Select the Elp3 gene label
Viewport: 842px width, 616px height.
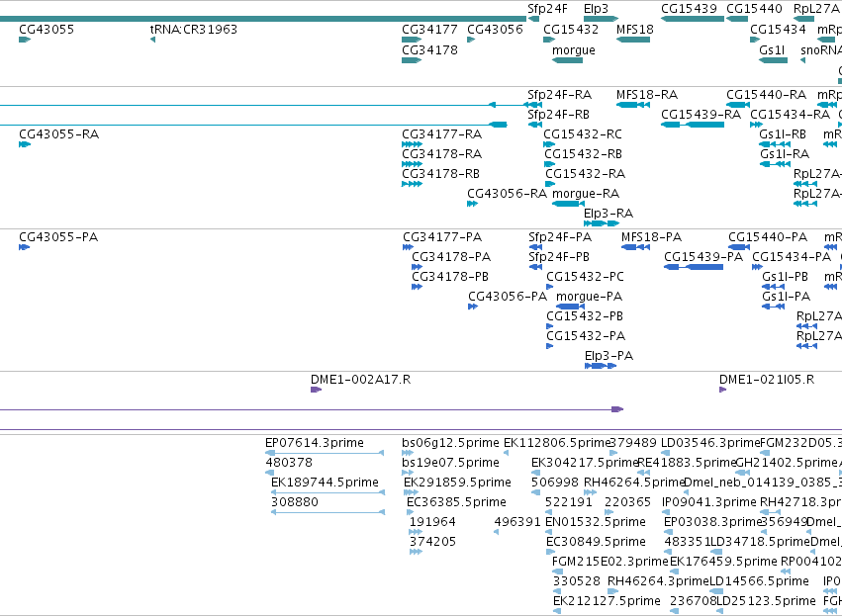(x=596, y=9)
